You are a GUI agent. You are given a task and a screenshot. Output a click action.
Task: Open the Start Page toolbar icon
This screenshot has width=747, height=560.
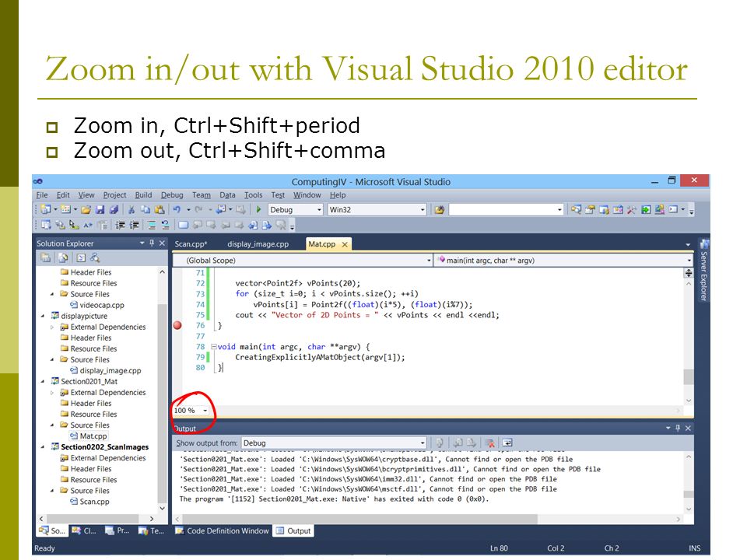pyautogui.click(x=646, y=209)
